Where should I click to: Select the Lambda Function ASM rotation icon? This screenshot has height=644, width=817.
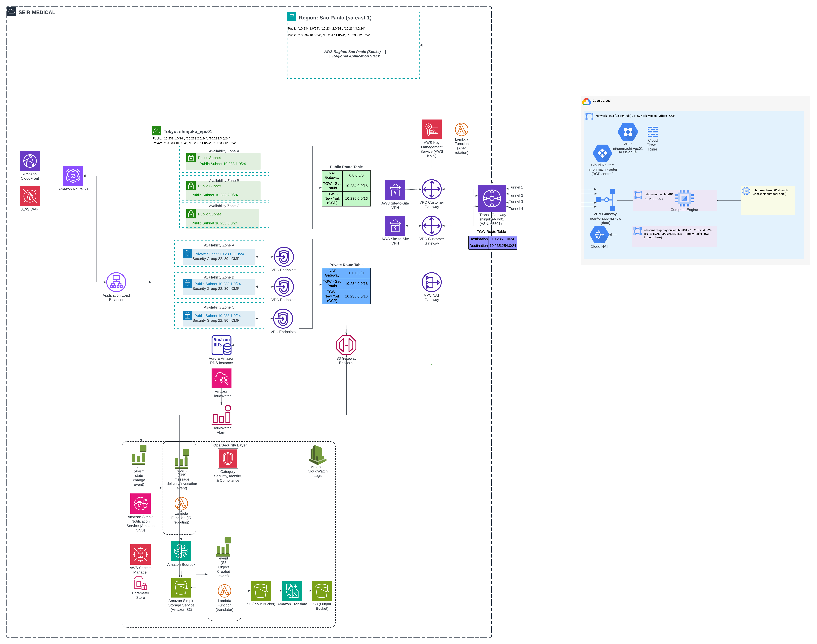461,129
